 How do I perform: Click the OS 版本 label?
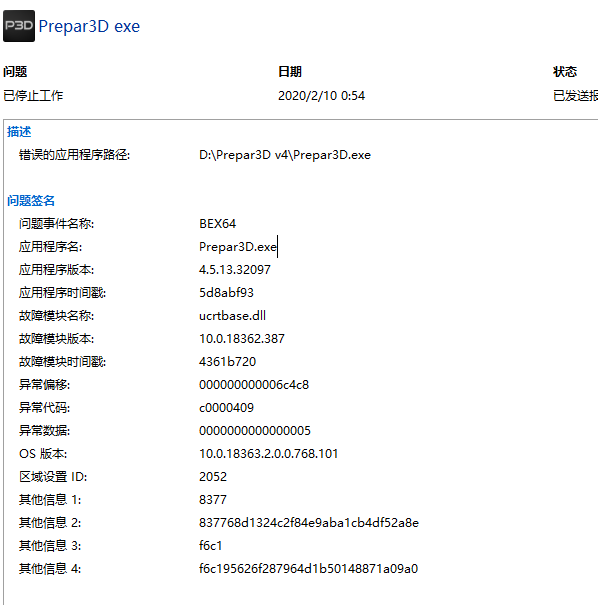43,454
